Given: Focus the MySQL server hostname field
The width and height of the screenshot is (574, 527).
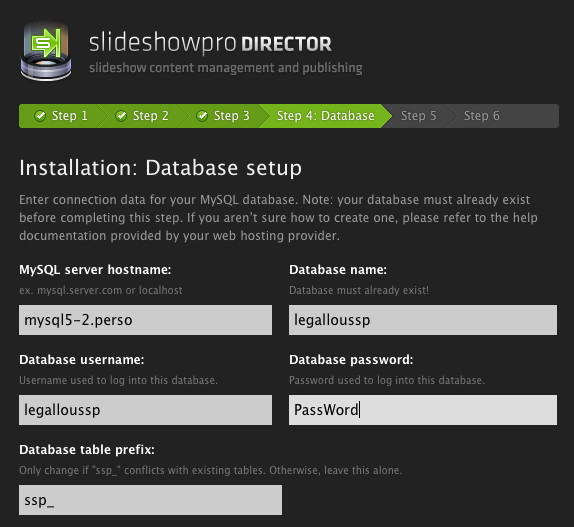Looking at the screenshot, I should [145, 320].
